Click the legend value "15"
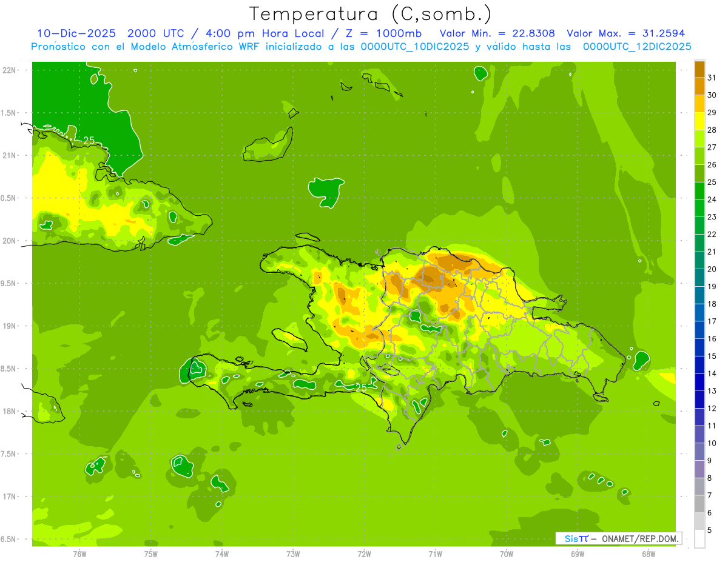728x562 pixels. (712, 356)
